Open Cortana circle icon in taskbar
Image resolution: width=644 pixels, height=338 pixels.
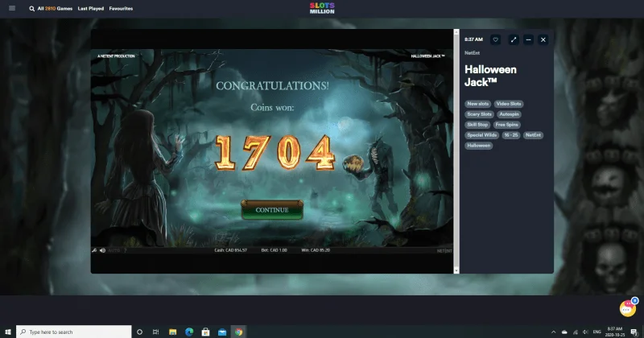click(x=139, y=332)
